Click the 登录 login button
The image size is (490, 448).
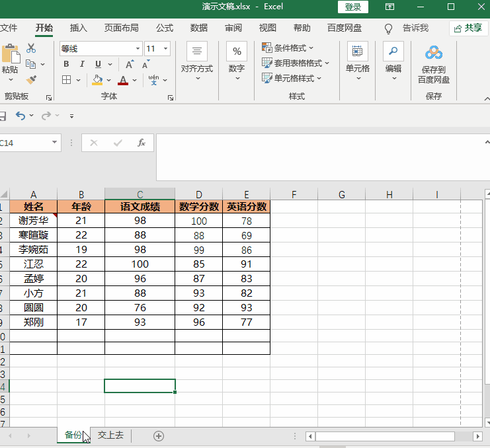353,7
